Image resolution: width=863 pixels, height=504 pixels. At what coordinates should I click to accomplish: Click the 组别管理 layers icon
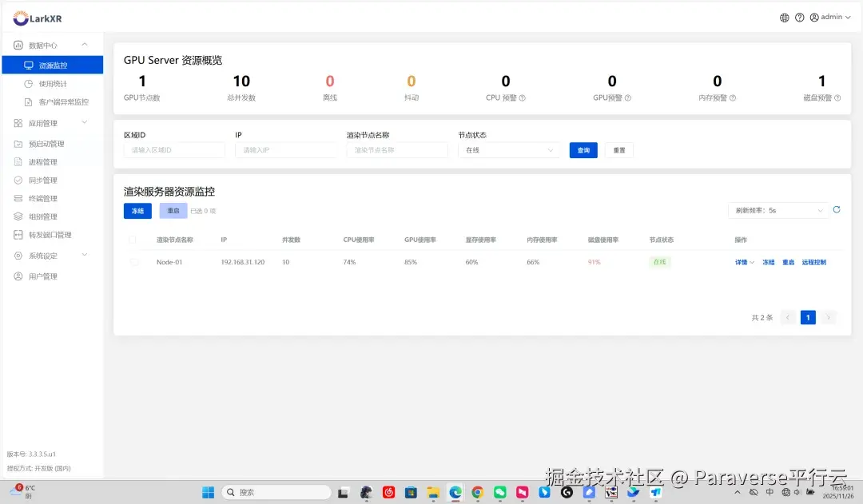18,216
